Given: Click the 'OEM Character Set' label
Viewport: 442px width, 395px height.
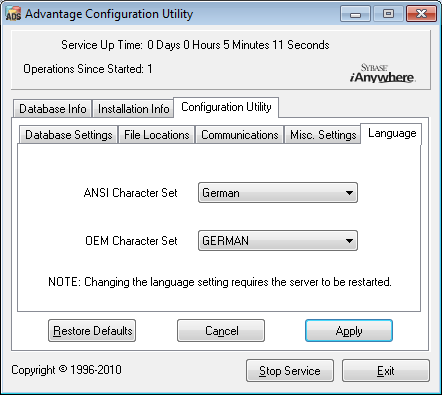Looking at the screenshot, I should (x=131, y=241).
